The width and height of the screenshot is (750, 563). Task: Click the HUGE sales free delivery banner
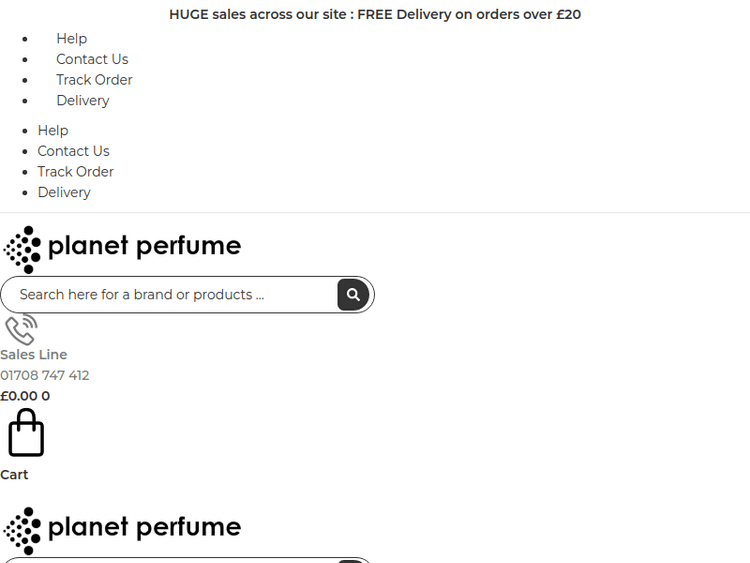coord(375,14)
